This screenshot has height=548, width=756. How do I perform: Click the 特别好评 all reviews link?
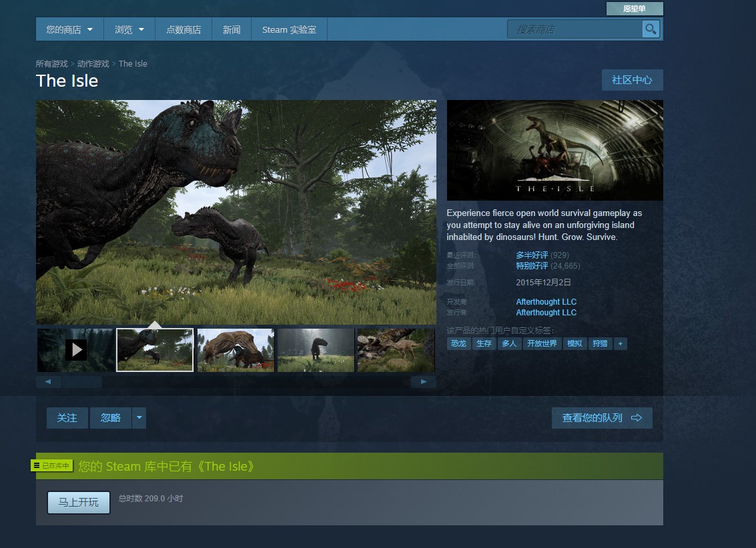532,266
